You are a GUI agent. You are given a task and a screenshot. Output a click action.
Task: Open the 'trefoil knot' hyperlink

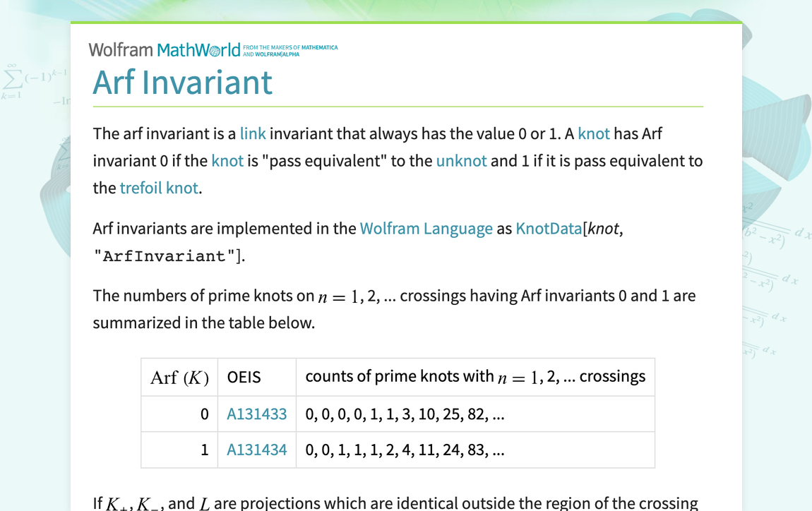pyautogui.click(x=158, y=188)
